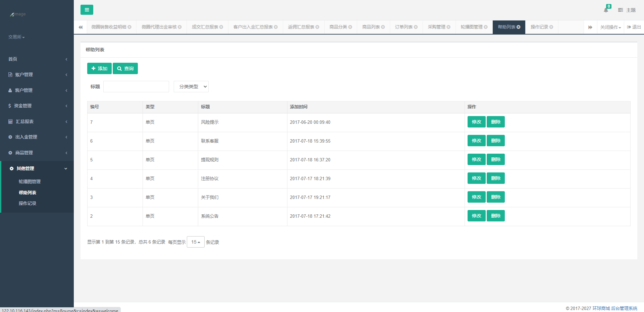
Task: Click 修改 for the 风险提示 row
Action: click(476, 122)
